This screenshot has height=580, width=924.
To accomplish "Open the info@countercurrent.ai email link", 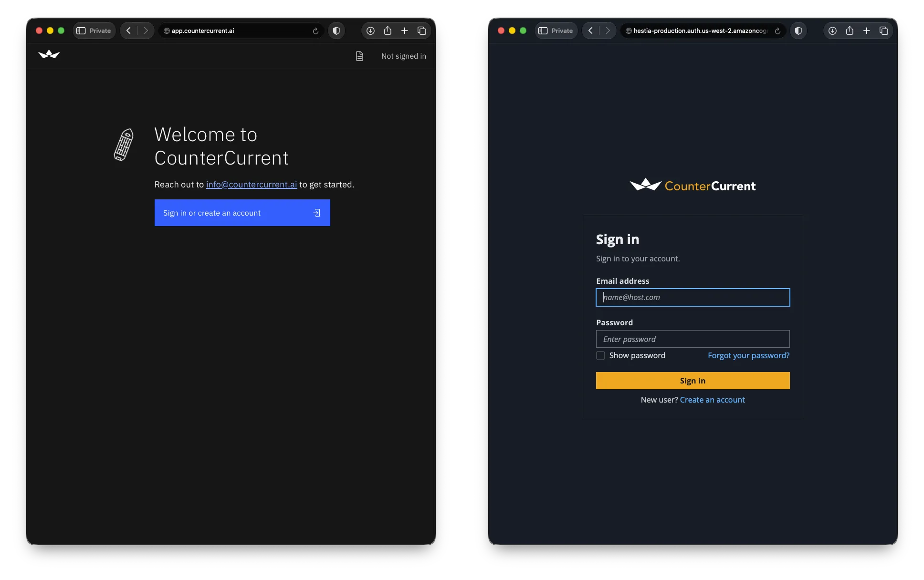I will [252, 185].
